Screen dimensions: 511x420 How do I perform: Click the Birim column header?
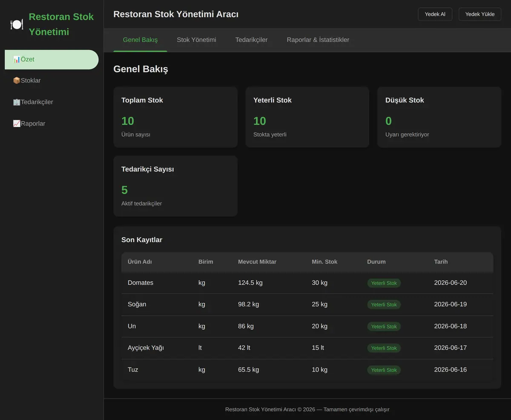click(206, 262)
